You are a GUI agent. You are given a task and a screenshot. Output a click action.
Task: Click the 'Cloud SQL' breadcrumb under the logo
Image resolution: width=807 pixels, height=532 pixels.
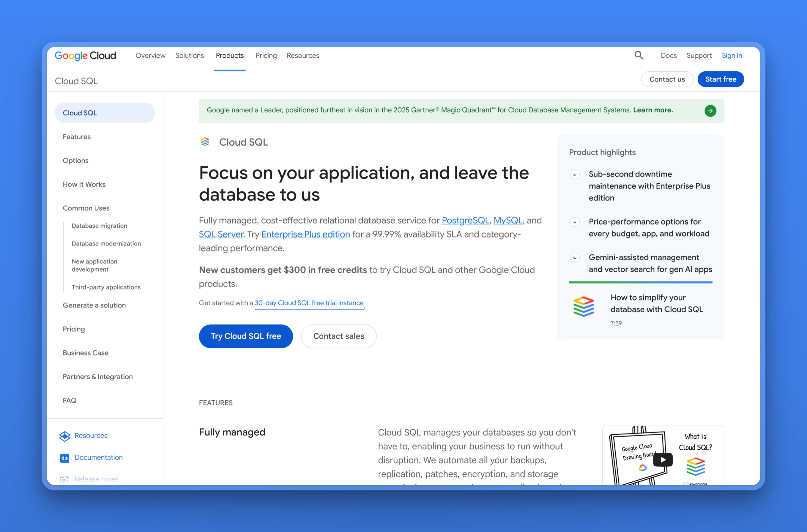coord(76,81)
